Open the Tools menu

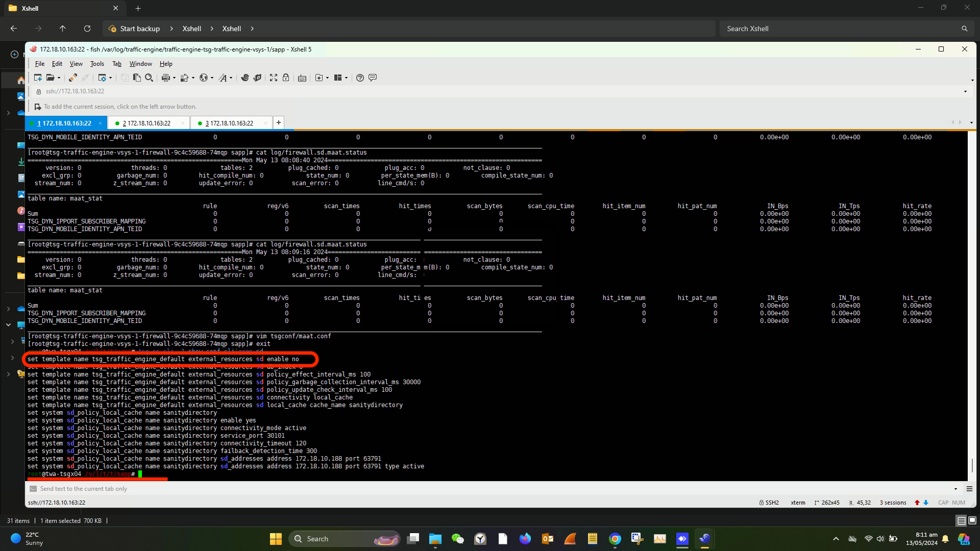click(x=97, y=64)
